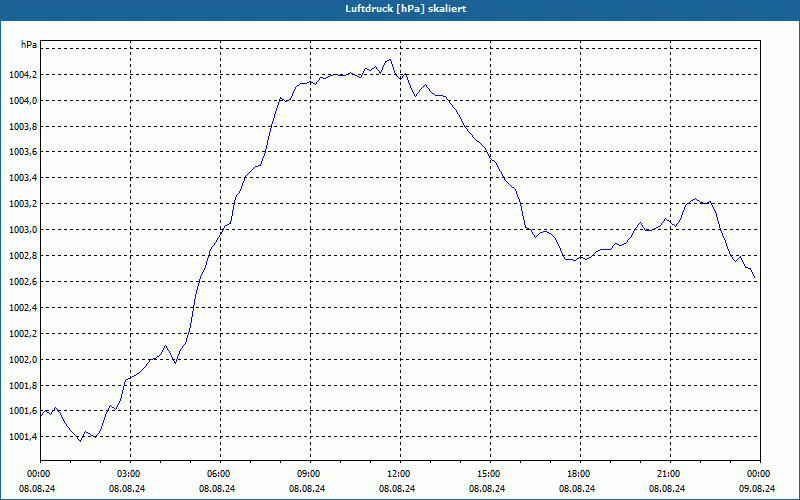Select the y-axis value "1002,6"

tap(23, 282)
